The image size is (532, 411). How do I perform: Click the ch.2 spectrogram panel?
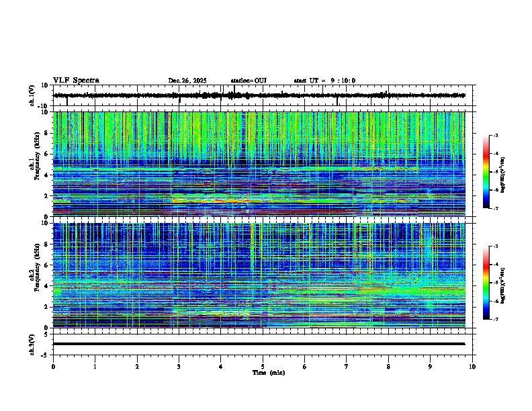pyautogui.click(x=259, y=275)
